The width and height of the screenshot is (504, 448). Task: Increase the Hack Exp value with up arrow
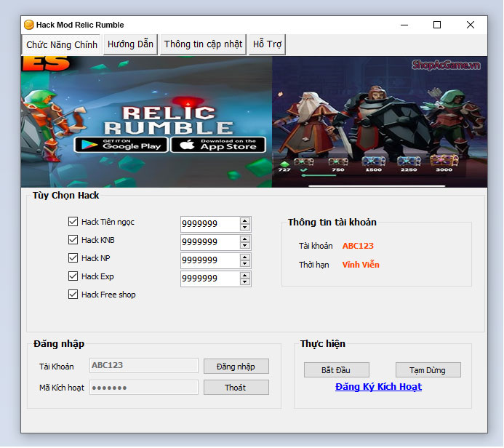coord(244,276)
